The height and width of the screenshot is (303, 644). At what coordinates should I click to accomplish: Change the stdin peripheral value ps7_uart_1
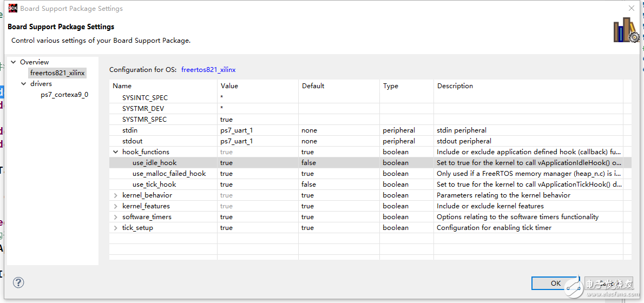[257, 130]
